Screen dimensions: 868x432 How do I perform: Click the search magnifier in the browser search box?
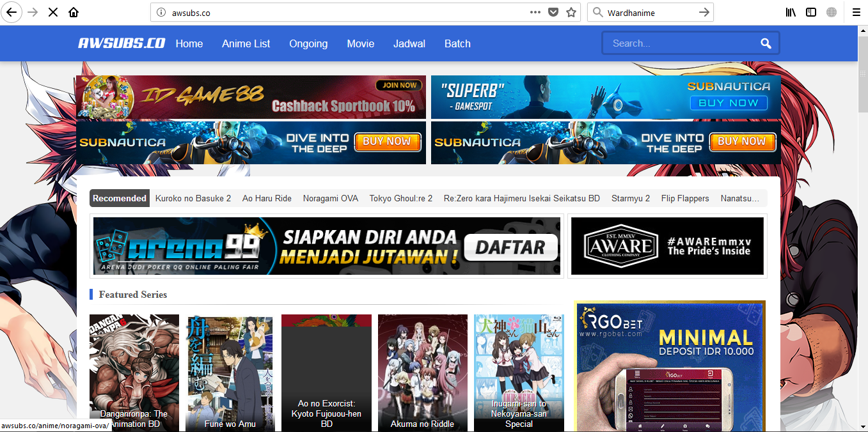tap(597, 12)
